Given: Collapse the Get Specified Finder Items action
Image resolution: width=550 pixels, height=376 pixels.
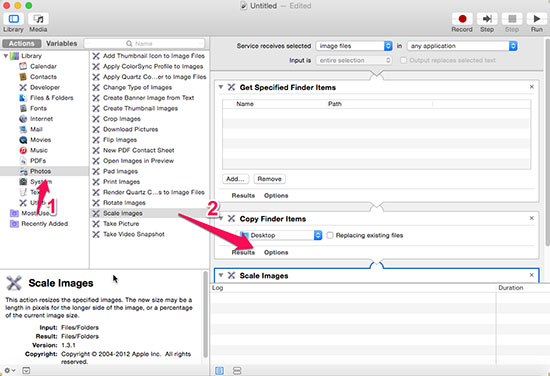Looking at the screenshot, I should tap(221, 87).
